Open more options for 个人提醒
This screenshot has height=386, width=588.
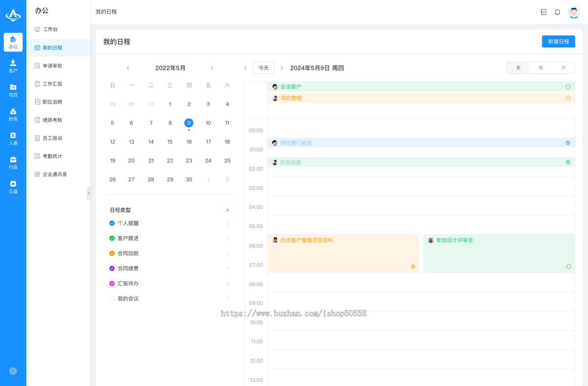[227, 223]
